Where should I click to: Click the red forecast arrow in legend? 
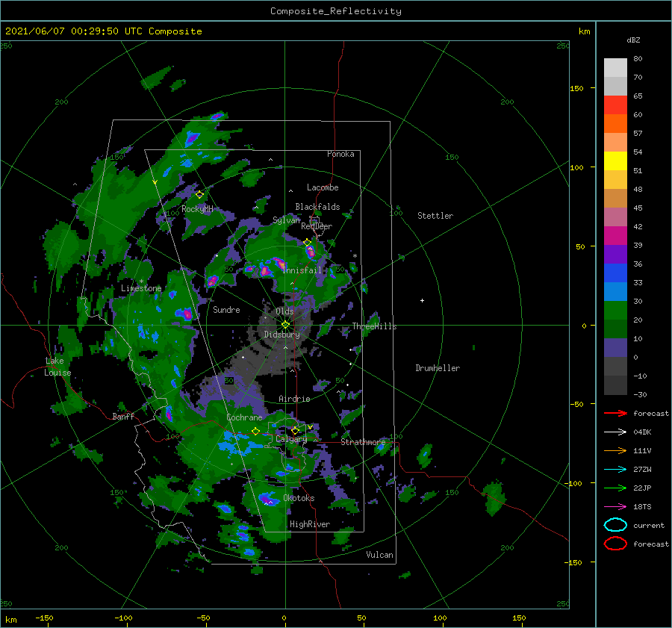tap(615, 413)
